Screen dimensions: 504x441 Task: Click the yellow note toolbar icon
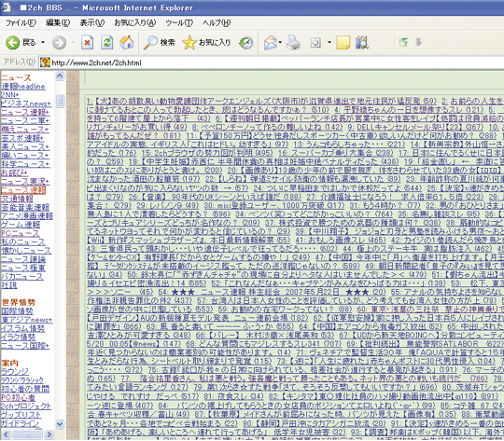click(x=343, y=42)
